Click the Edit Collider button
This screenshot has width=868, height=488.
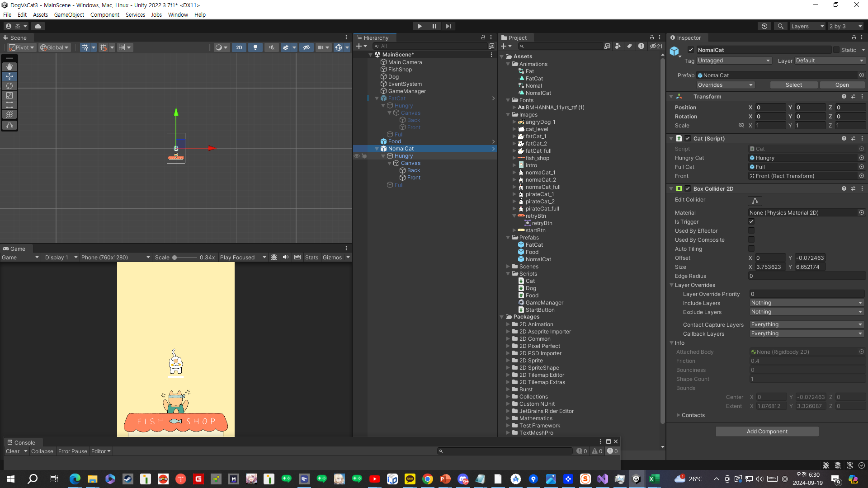click(x=755, y=201)
